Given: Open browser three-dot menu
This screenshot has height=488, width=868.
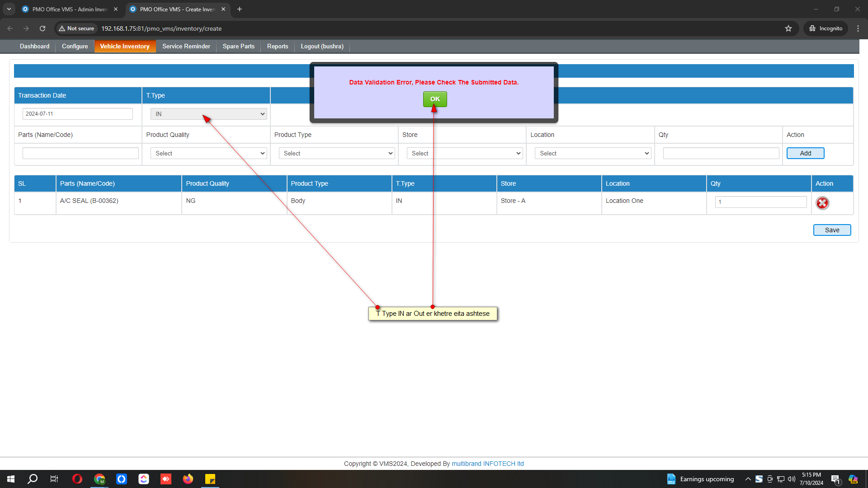Looking at the screenshot, I should coord(858,28).
